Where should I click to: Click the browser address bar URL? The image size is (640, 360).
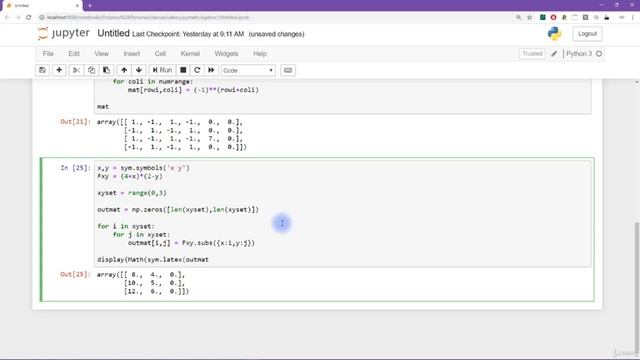pos(148,18)
